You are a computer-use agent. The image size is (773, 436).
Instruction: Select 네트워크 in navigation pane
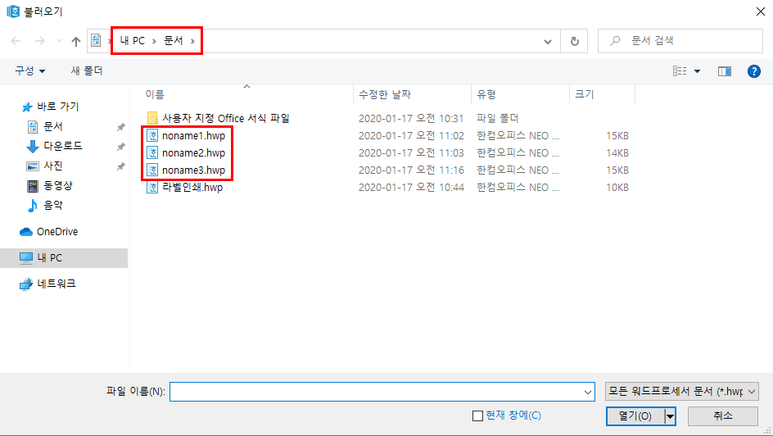(56, 284)
